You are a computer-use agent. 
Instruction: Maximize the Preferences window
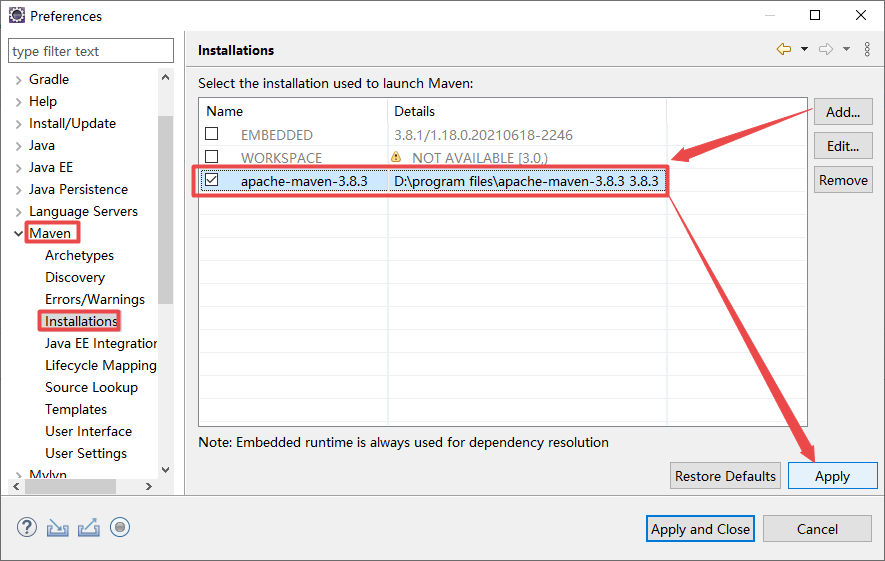point(815,15)
